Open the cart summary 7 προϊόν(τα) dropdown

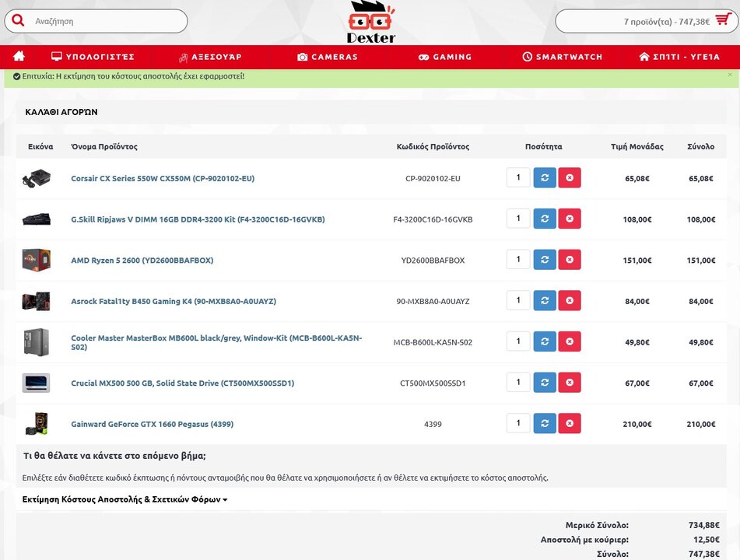pyautogui.click(x=645, y=21)
